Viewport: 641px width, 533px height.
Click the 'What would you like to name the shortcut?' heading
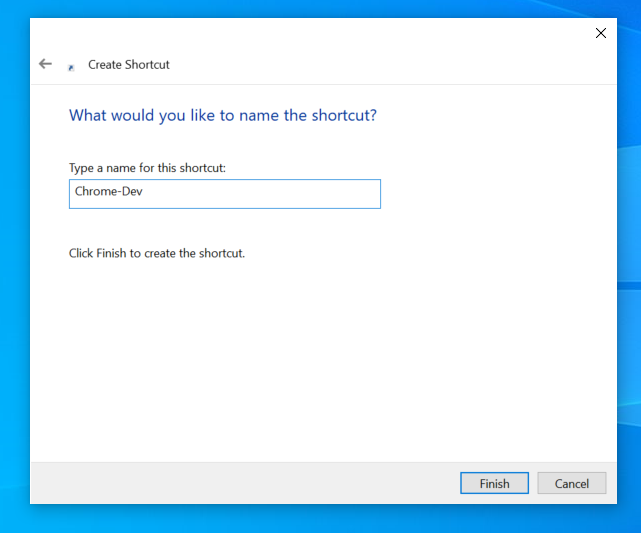click(x=223, y=115)
